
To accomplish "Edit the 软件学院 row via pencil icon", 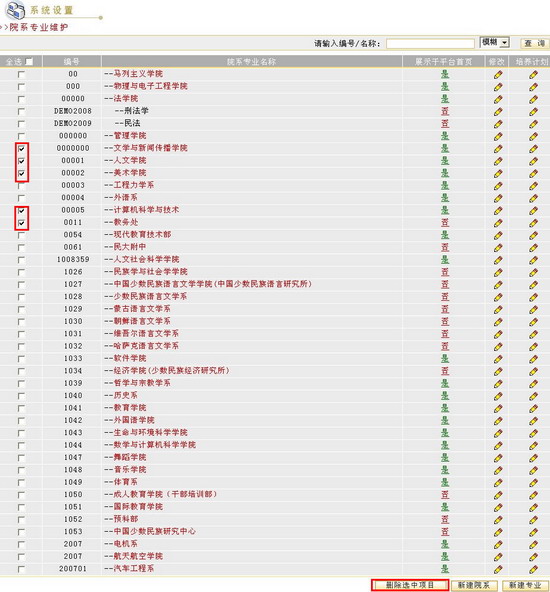I will [x=498, y=359].
